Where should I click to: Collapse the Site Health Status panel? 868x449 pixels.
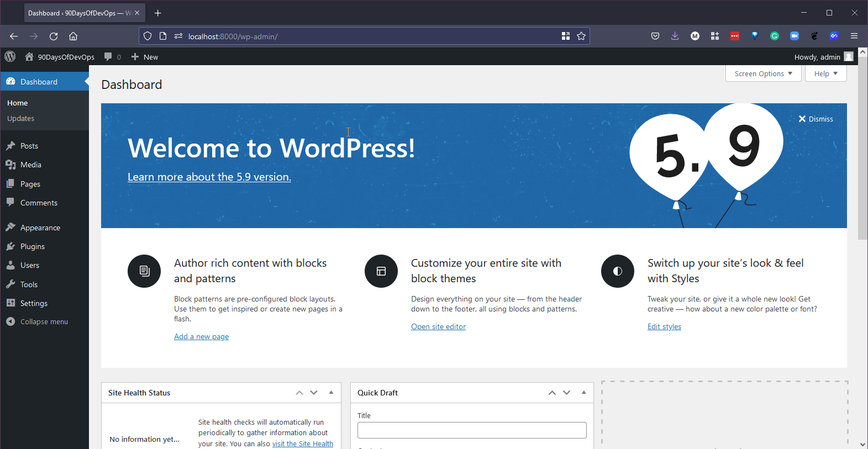click(x=331, y=393)
